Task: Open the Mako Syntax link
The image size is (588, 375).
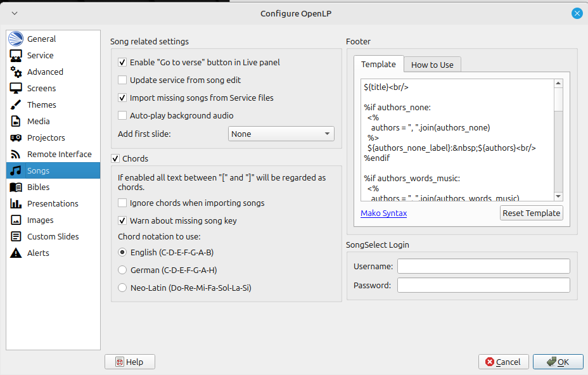Action: coord(383,213)
